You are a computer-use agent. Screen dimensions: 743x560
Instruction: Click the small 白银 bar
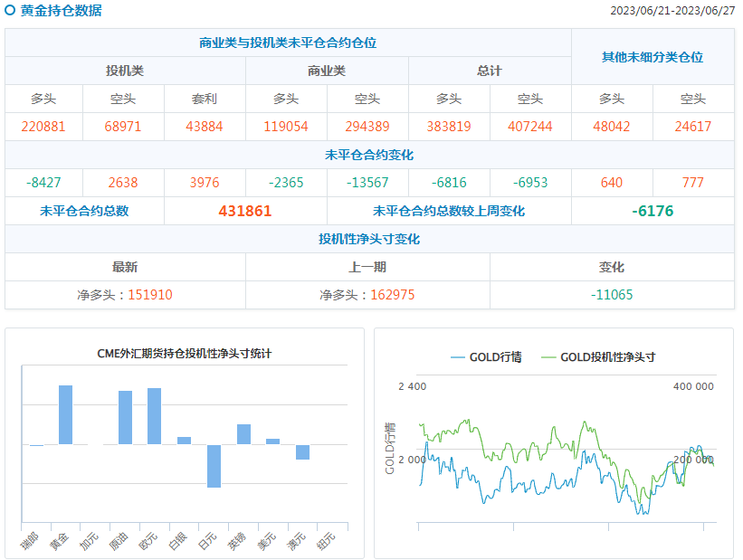tap(184, 441)
